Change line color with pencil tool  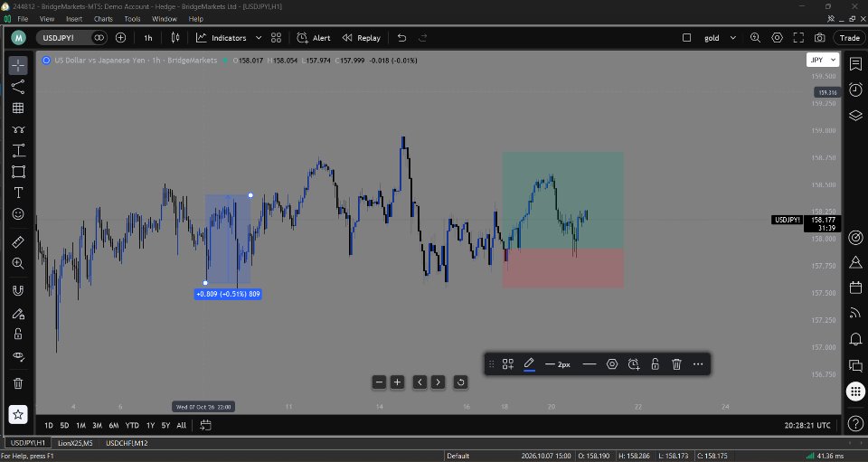(529, 364)
